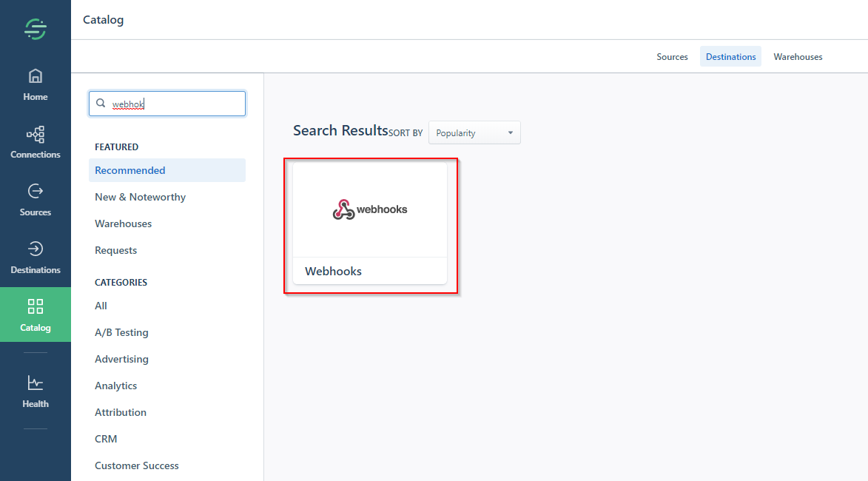Switch to the Warehouses tab
Screen dimensions: 868x481
coord(798,56)
